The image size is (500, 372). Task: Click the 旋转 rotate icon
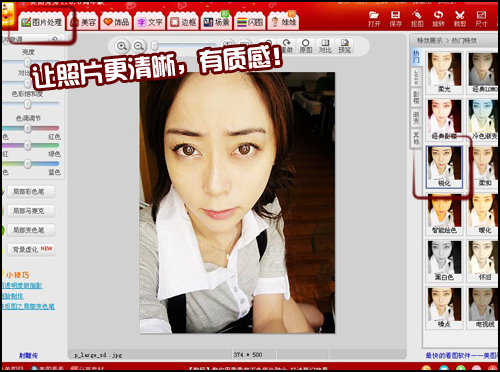pyautogui.click(x=438, y=19)
